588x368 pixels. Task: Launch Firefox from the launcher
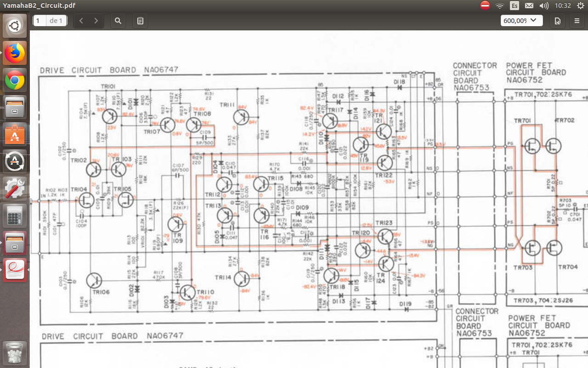pos(15,53)
